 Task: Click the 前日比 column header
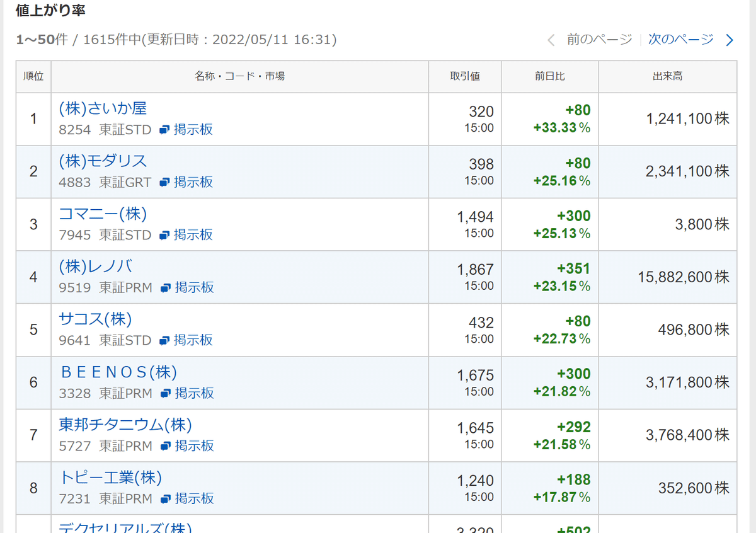pyautogui.click(x=550, y=76)
